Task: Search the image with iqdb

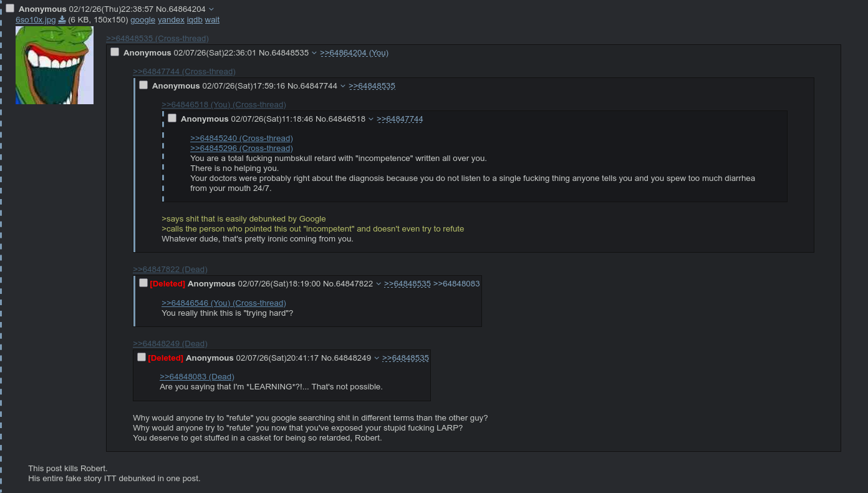Action: [x=195, y=20]
